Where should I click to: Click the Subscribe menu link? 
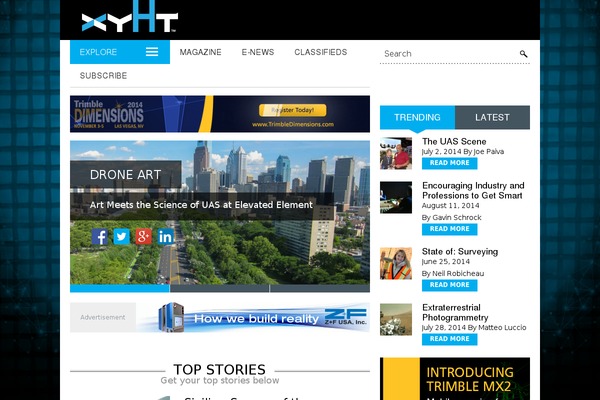(x=103, y=76)
